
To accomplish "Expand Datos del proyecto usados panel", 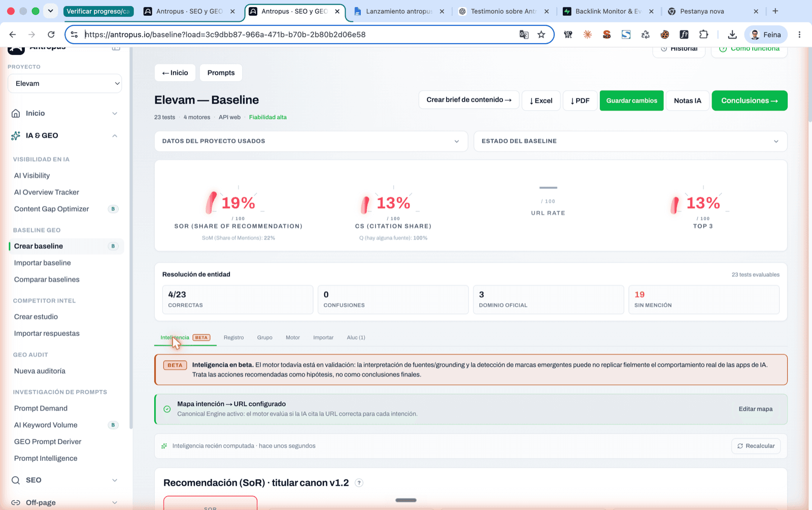I will 311,141.
